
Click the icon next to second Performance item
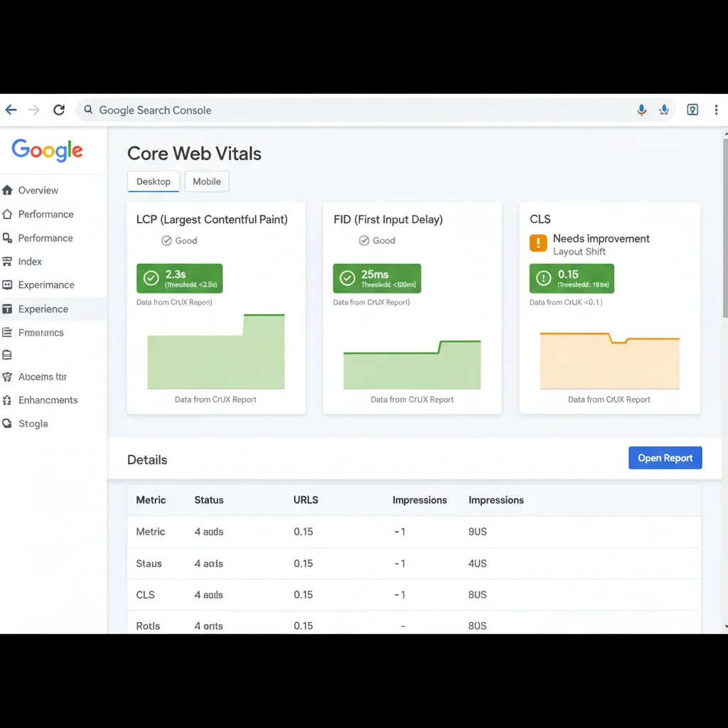[x=7, y=238]
